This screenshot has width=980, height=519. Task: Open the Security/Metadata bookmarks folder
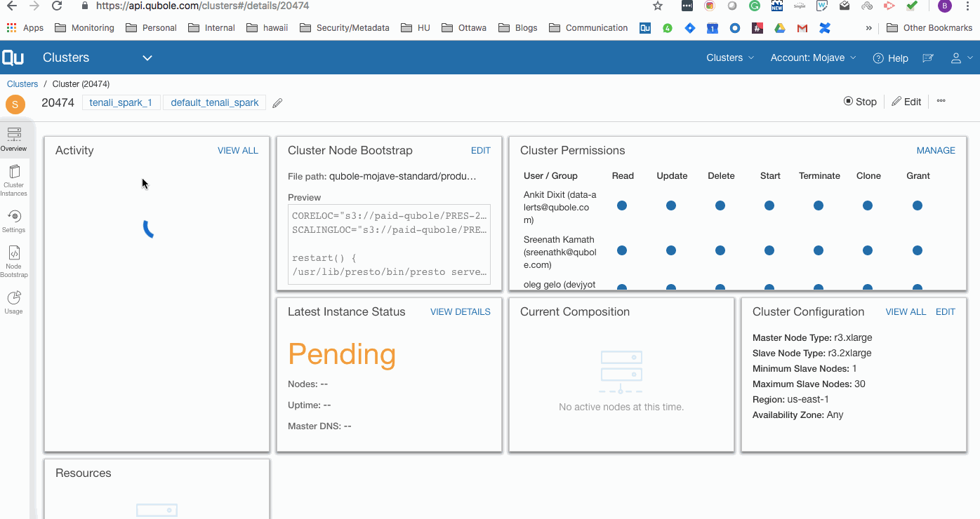coord(345,28)
